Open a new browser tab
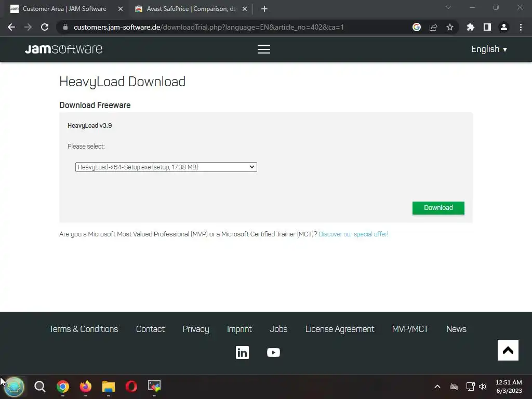This screenshot has height=399, width=532. point(264,9)
